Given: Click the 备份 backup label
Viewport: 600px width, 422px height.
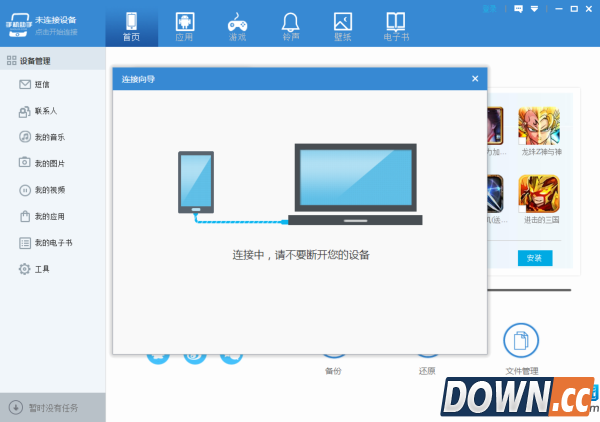Looking at the screenshot, I should tap(333, 371).
